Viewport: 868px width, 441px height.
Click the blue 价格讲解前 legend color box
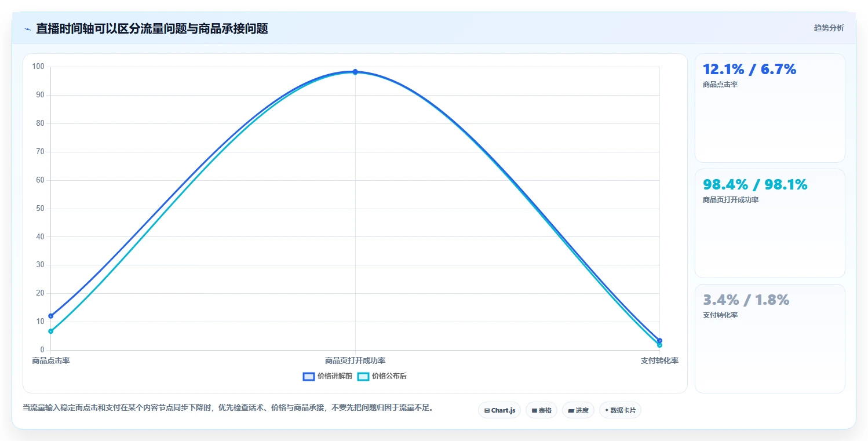[309, 376]
